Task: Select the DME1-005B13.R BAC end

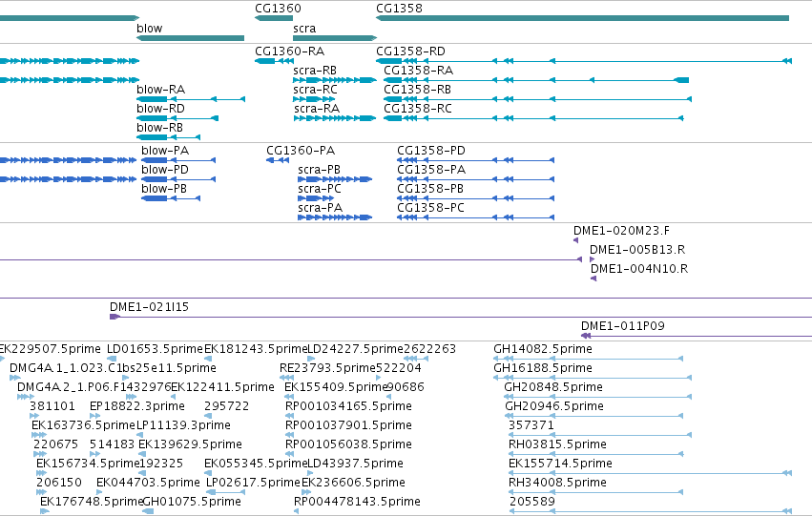Action: (593, 259)
